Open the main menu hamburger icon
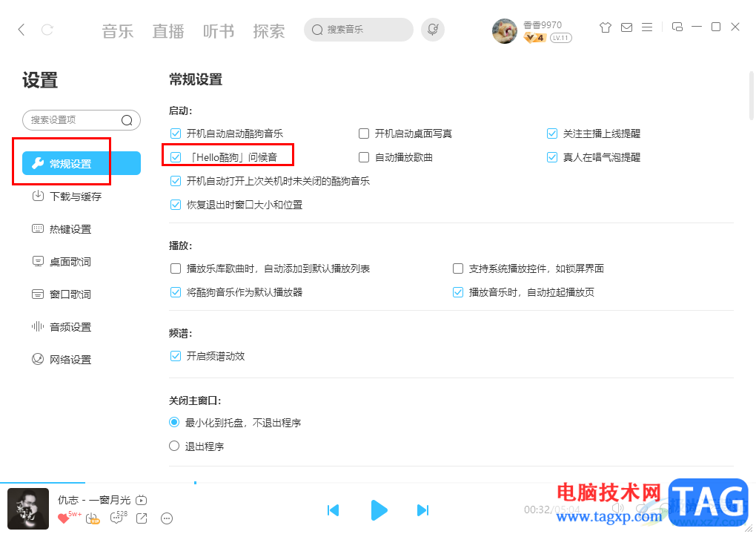756x534 pixels. click(647, 27)
